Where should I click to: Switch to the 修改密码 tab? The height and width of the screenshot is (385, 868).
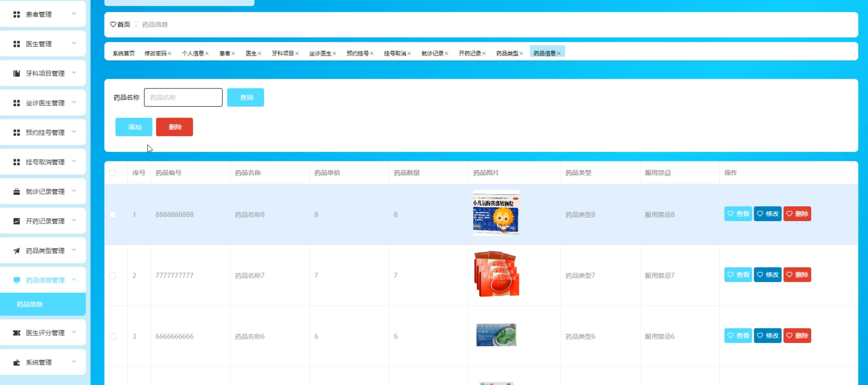tap(155, 53)
